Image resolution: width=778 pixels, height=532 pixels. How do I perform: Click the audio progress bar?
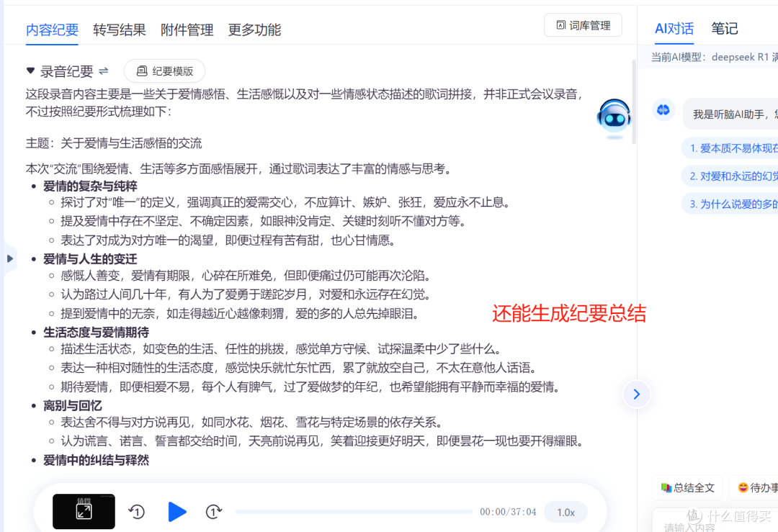tap(354, 512)
